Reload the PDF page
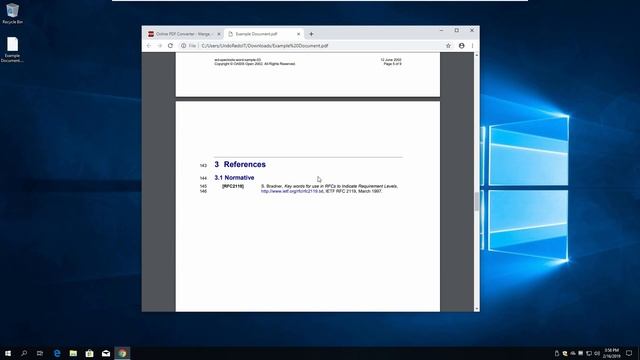 pos(171,46)
